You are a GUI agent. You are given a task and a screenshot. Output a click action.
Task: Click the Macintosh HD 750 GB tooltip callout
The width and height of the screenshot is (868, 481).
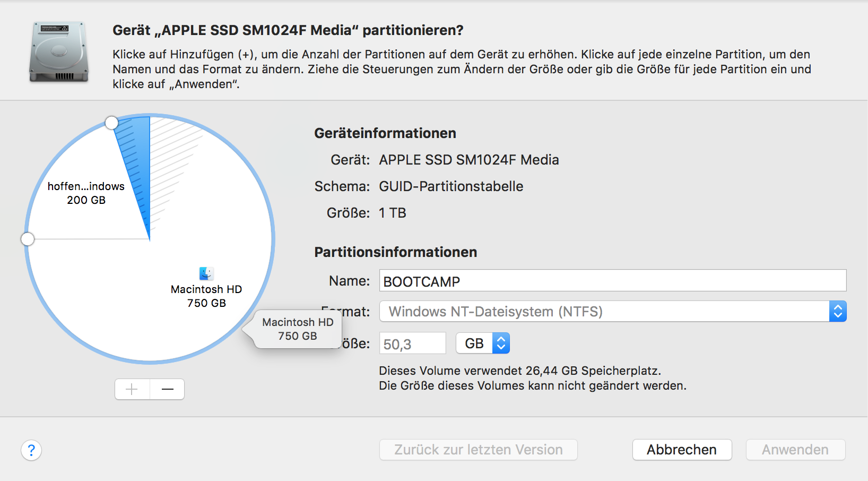coord(298,329)
